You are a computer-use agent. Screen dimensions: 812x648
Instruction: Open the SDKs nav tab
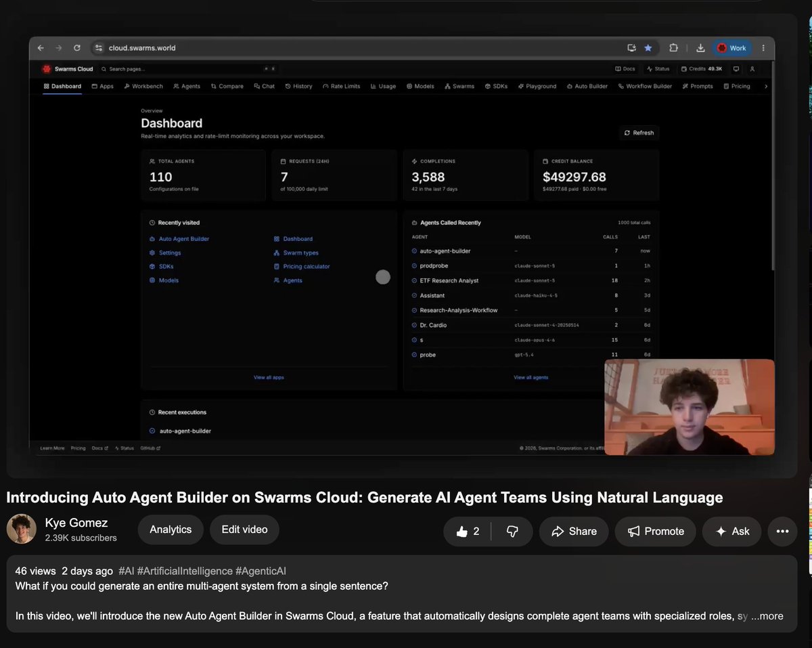point(496,86)
